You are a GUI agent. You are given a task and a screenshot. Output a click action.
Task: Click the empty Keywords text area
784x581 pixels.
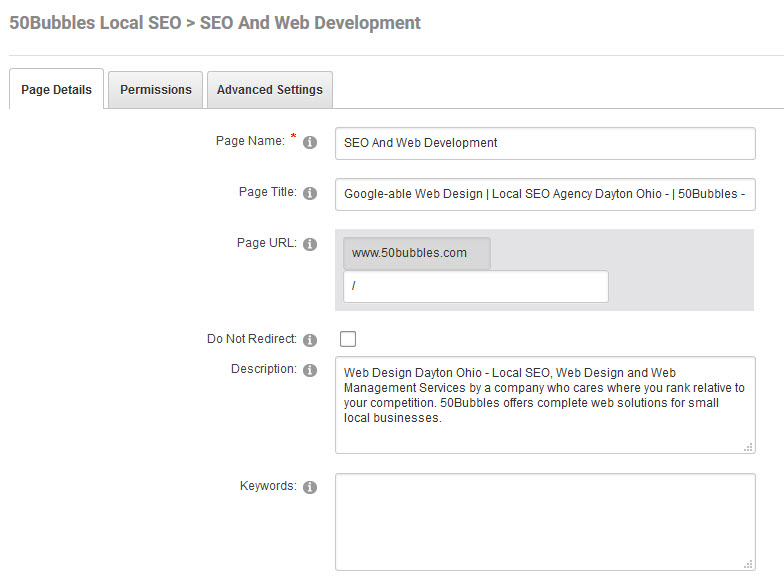click(x=545, y=521)
